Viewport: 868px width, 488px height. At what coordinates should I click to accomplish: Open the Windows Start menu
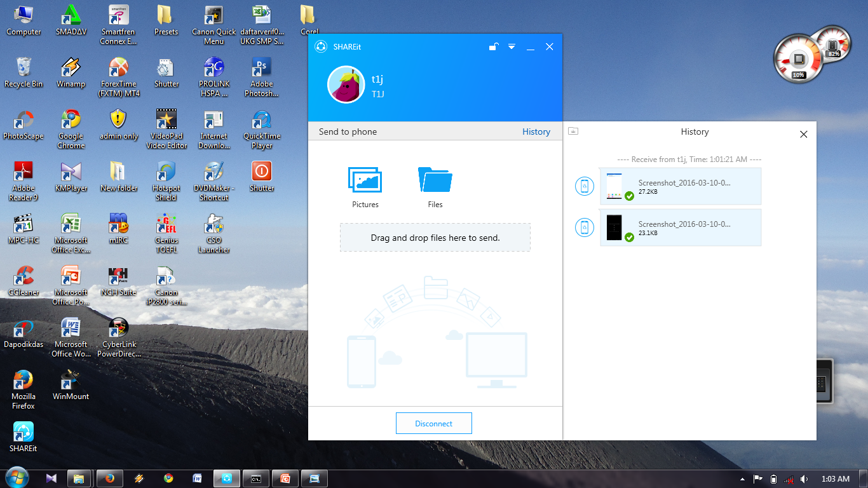[x=17, y=478]
